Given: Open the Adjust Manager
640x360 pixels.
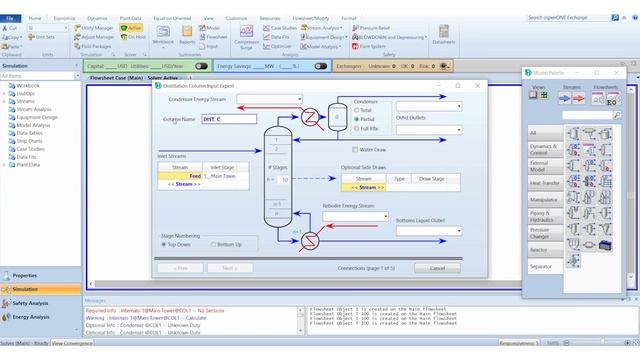Looking at the screenshot, I should pos(94,37).
